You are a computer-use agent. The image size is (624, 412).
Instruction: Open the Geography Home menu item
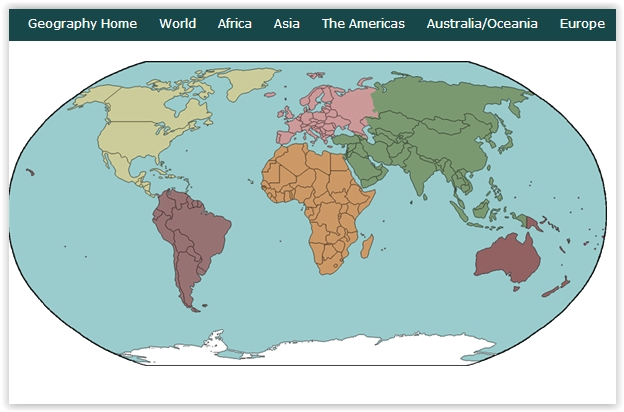click(x=82, y=23)
